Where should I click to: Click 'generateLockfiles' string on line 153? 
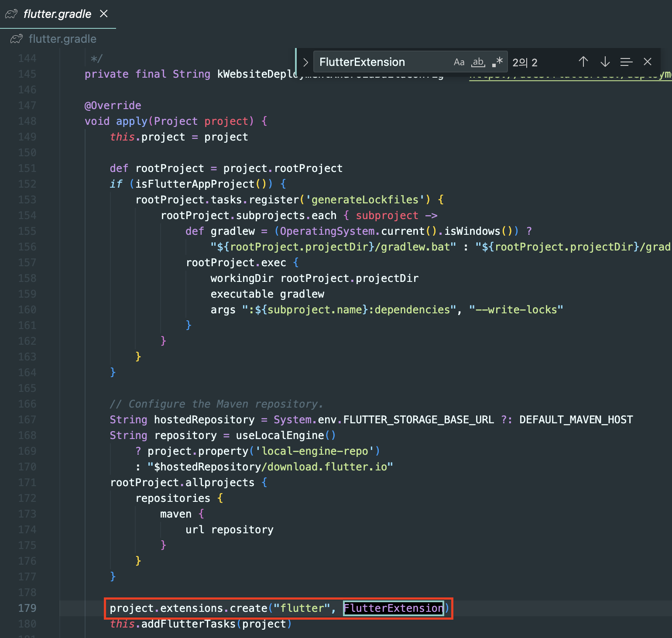tap(365, 199)
